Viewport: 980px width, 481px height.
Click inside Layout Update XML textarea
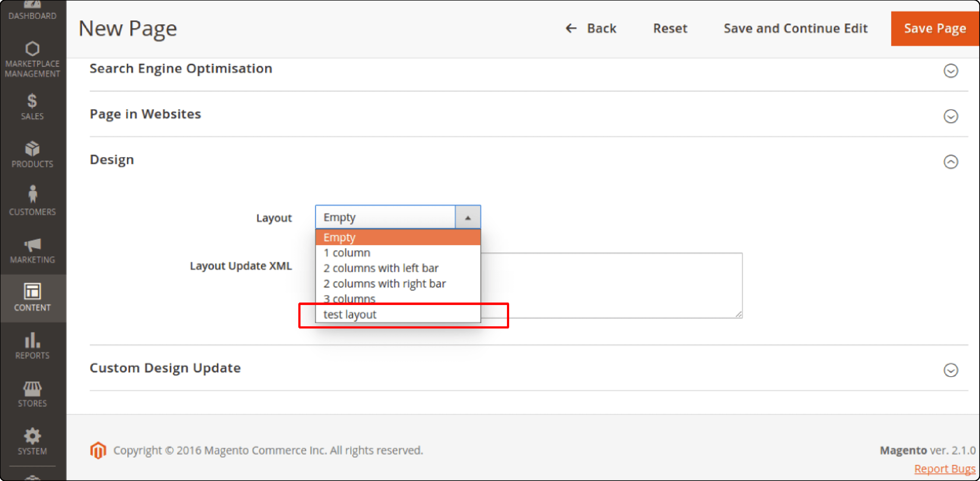pos(612,285)
